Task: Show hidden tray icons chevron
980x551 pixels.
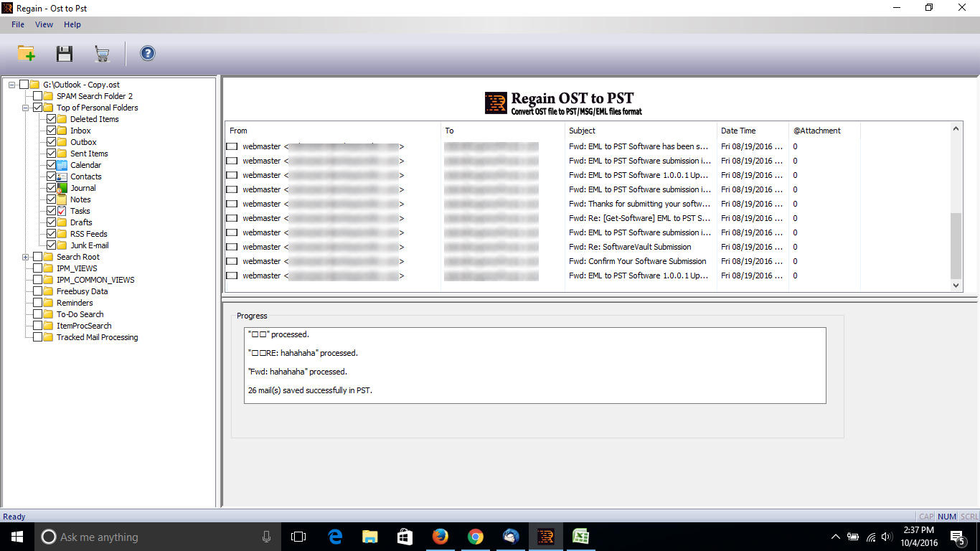Action: (x=835, y=537)
